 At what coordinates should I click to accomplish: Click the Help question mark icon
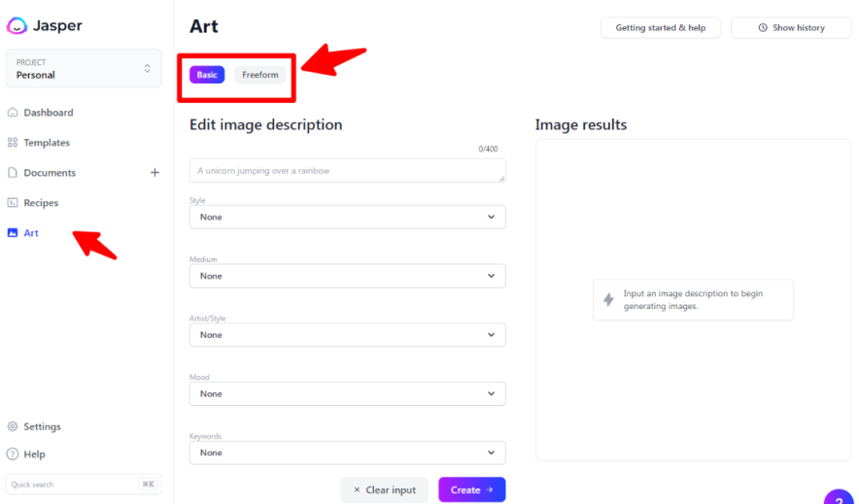click(13, 454)
